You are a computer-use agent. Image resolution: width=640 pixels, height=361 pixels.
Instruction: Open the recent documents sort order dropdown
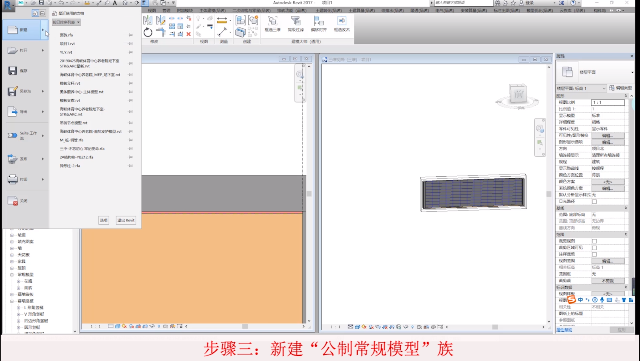click(66, 22)
